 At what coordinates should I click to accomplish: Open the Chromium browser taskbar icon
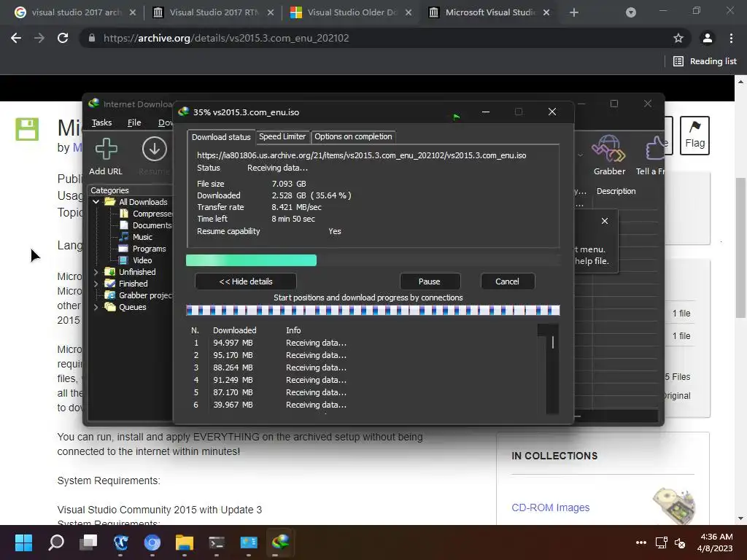tap(152, 542)
